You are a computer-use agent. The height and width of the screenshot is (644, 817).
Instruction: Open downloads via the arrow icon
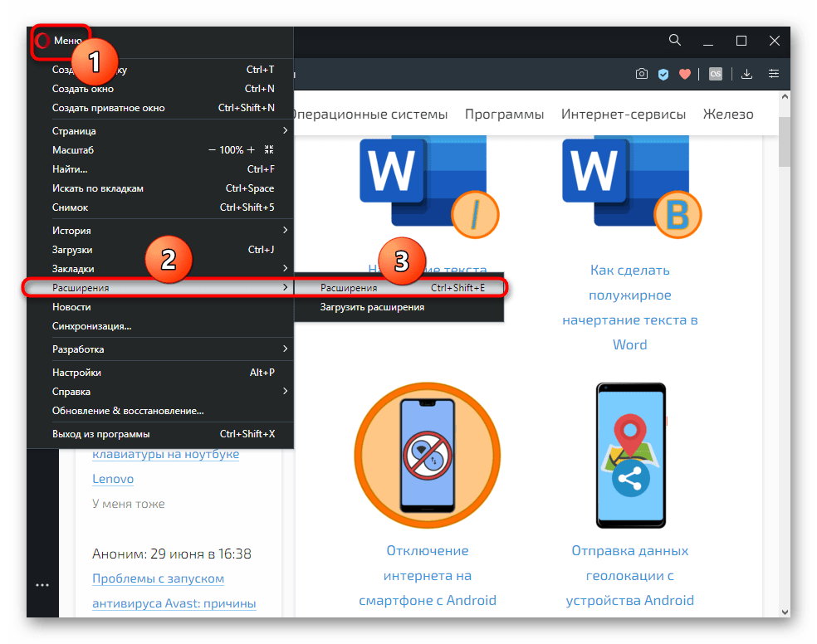[x=746, y=74]
